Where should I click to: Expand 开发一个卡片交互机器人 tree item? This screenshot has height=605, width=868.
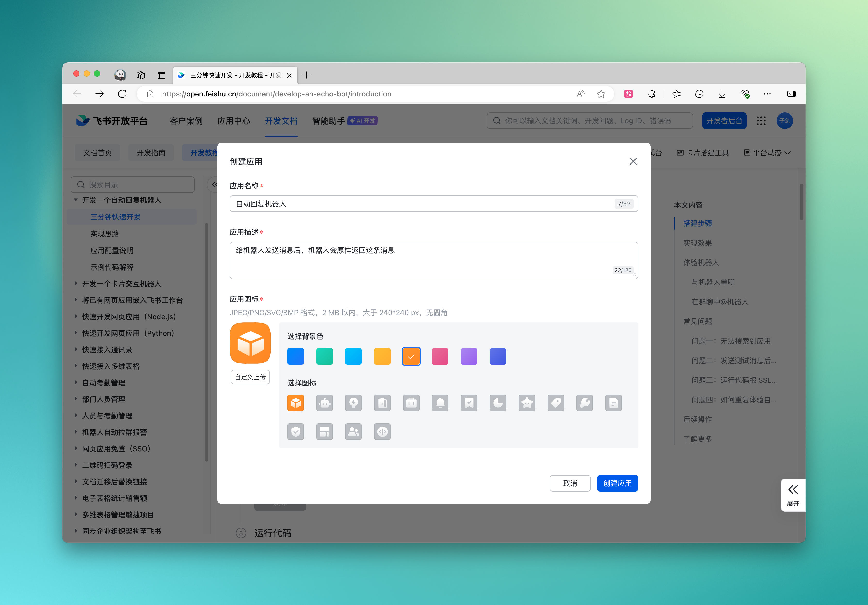[x=76, y=283]
